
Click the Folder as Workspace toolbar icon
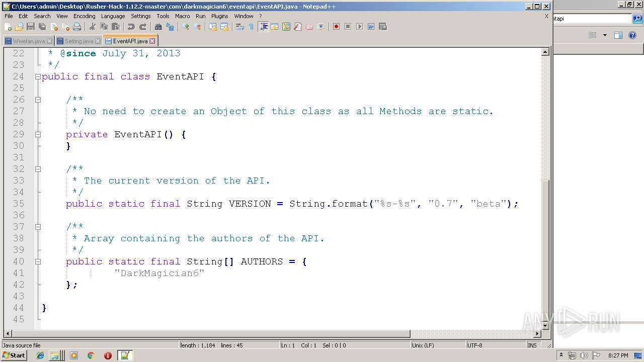(x=309, y=27)
